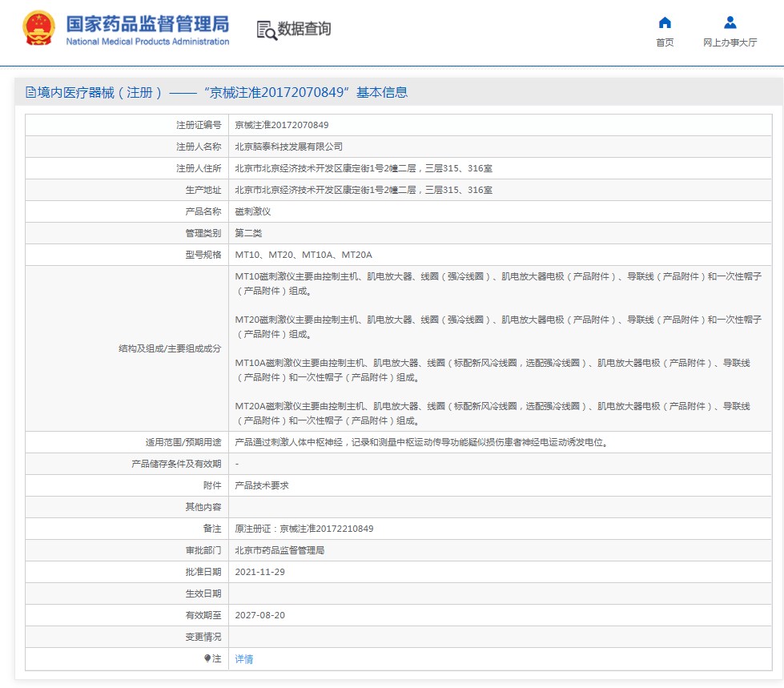Click the 型号规格 row label
This screenshot has width=784, height=688.
(203, 255)
